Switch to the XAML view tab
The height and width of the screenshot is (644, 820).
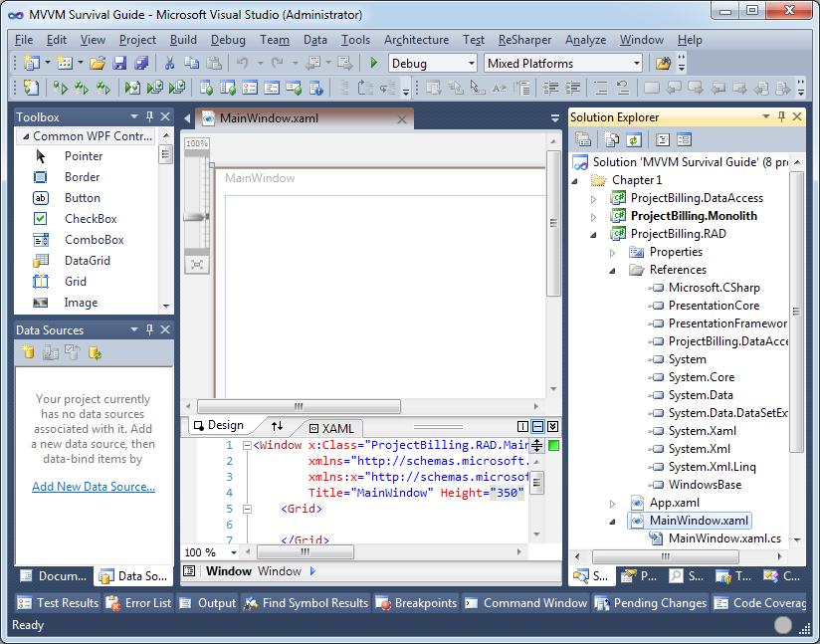coord(331,428)
